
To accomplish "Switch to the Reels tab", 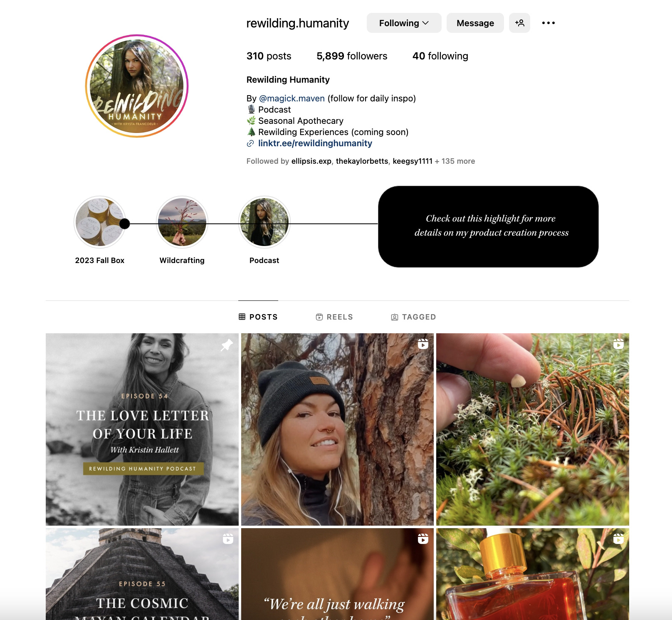I will [334, 317].
